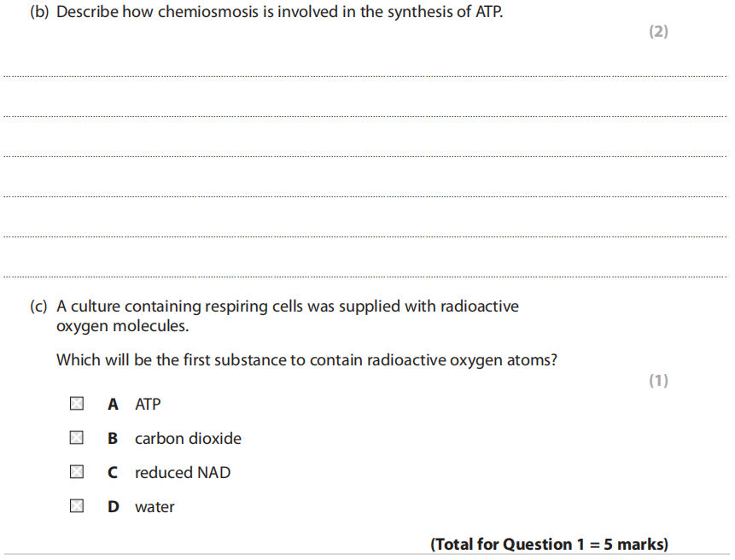Click the chemiosmosis question (b) text
Viewport: 735px width, 560px height.
click(266, 14)
